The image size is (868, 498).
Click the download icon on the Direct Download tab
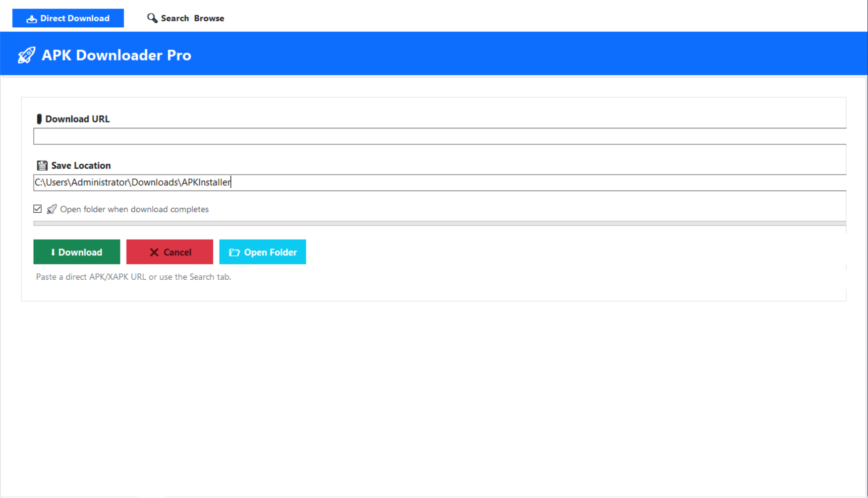[x=31, y=18]
